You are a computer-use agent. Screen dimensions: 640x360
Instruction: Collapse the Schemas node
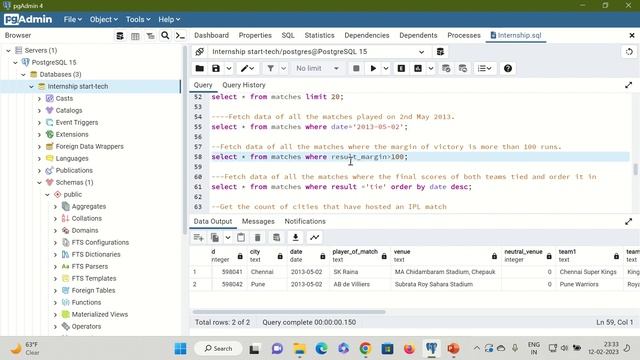pyautogui.click(x=39, y=182)
